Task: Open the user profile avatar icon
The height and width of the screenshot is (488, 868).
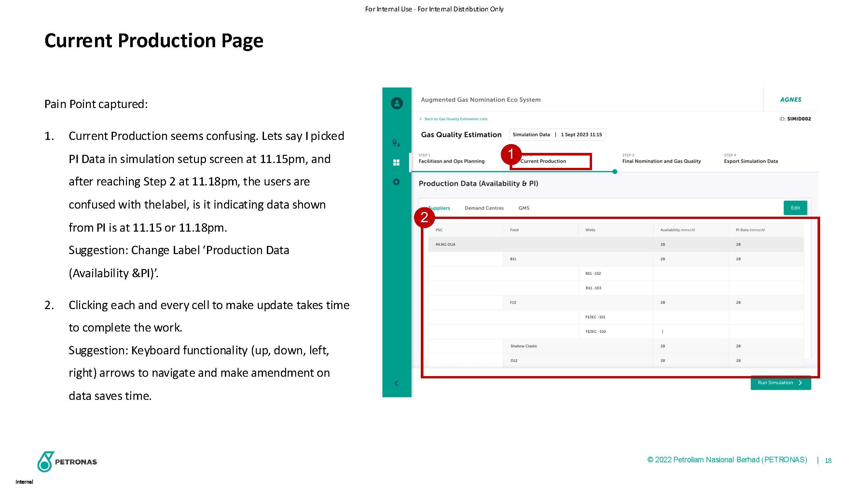Action: (397, 103)
